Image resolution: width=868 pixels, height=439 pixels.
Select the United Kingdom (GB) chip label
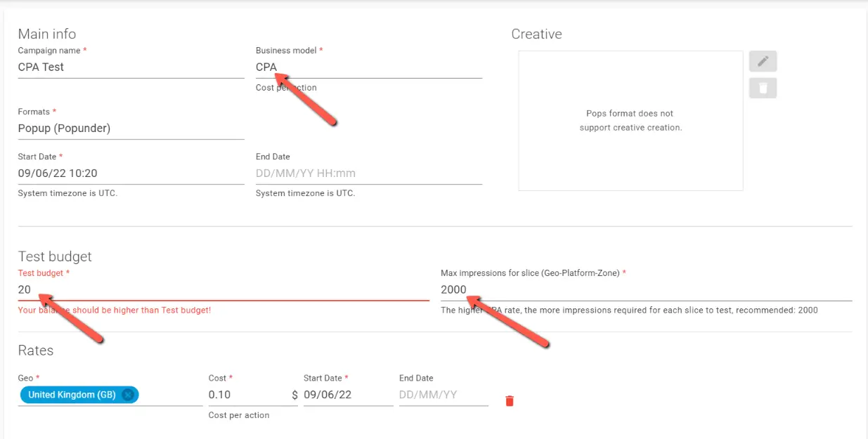pyautogui.click(x=72, y=395)
